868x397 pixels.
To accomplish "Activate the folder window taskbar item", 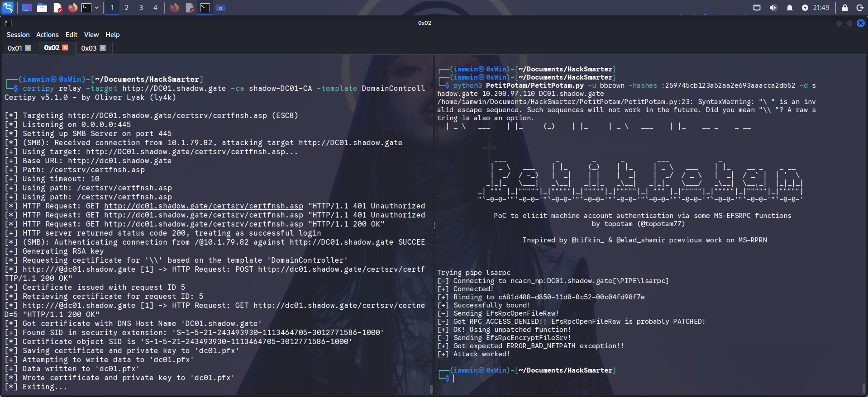I will click(220, 8).
